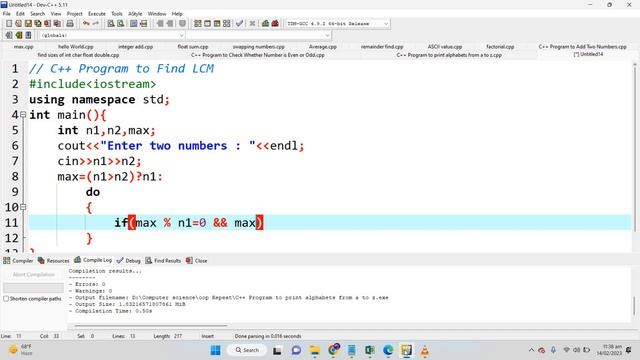
Task: Click the Save toolbar icon
Action: click(28, 24)
